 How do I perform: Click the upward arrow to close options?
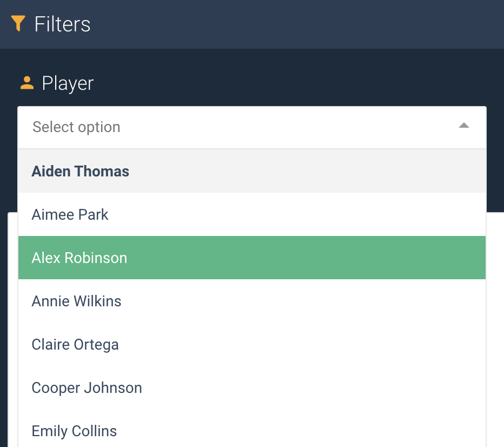point(464,126)
